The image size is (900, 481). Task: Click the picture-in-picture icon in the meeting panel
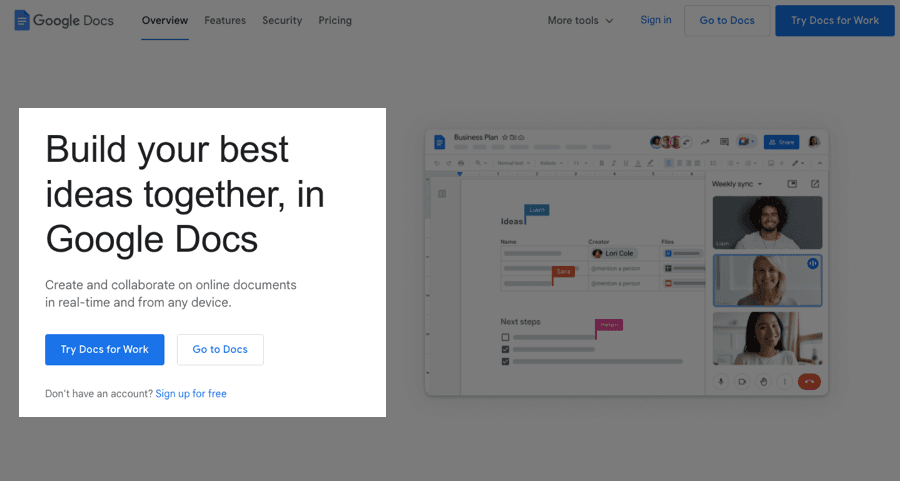click(792, 184)
